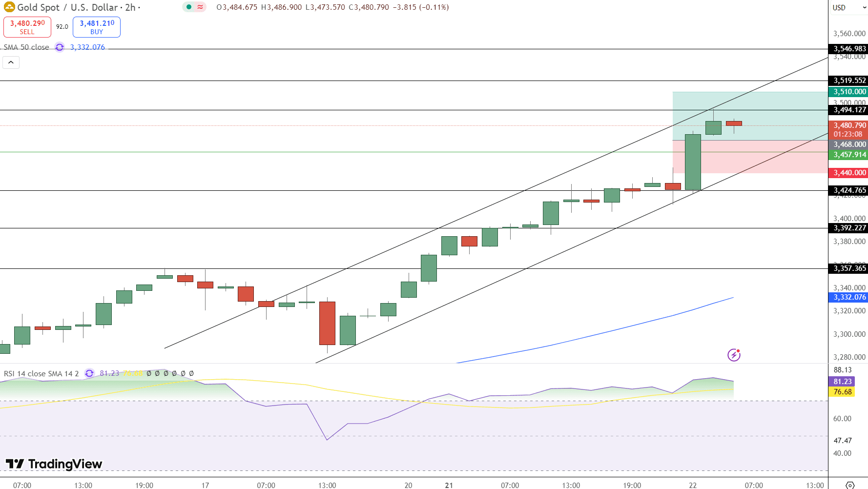This screenshot has width=868, height=489.
Task: Click the 3,481.210 BUY button
Action: [x=97, y=27]
